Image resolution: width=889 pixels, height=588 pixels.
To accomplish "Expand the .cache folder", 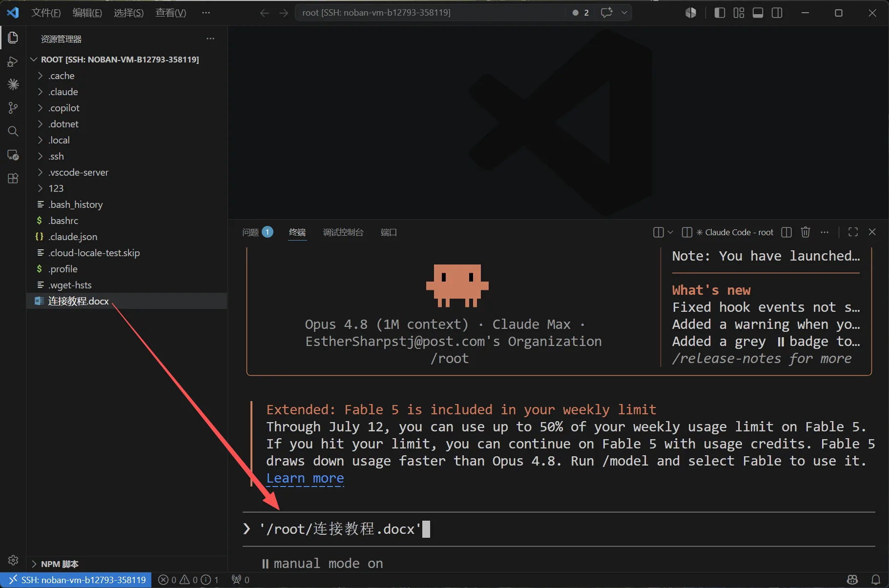I will (127, 76).
